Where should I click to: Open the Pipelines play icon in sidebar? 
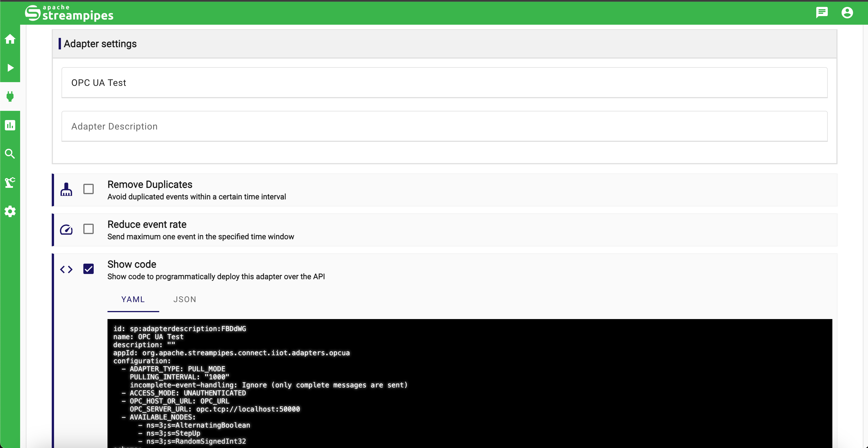click(x=10, y=68)
